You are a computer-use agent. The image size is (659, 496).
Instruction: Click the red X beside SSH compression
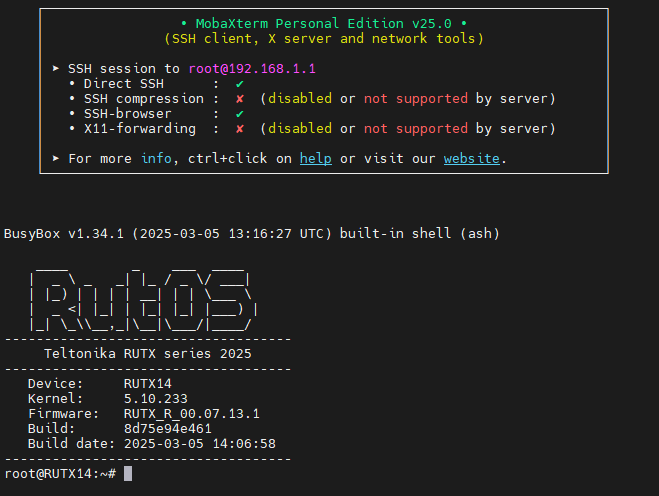240,99
